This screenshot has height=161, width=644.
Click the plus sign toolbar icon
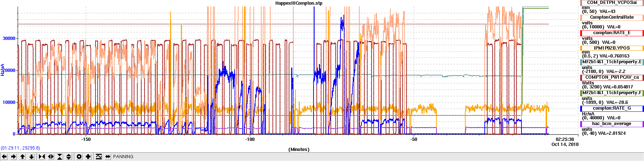click(88, 157)
